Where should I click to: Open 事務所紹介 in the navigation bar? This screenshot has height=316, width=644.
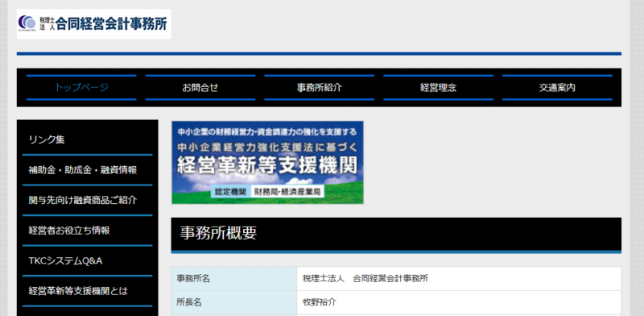click(x=319, y=88)
